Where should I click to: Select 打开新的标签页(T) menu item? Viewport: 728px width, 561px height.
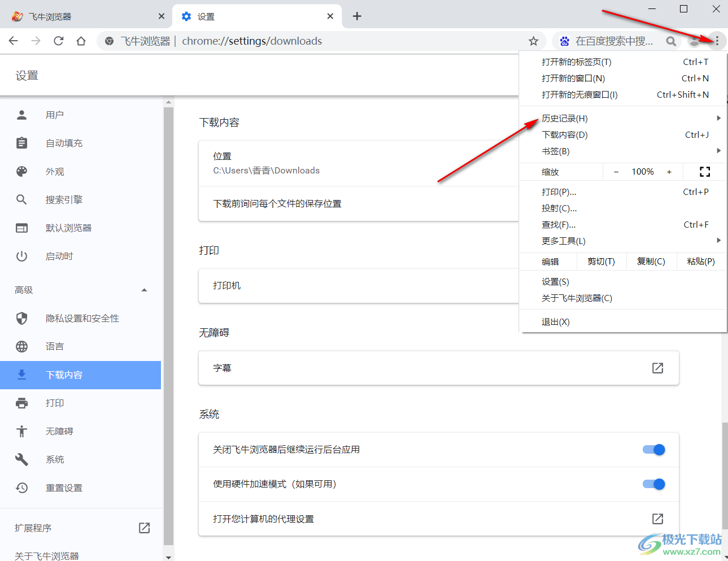(x=624, y=62)
